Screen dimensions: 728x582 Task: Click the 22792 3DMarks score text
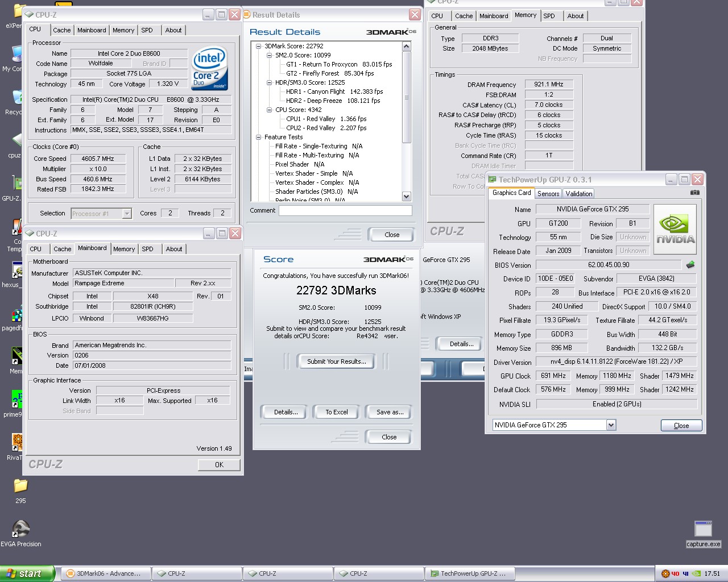click(336, 290)
